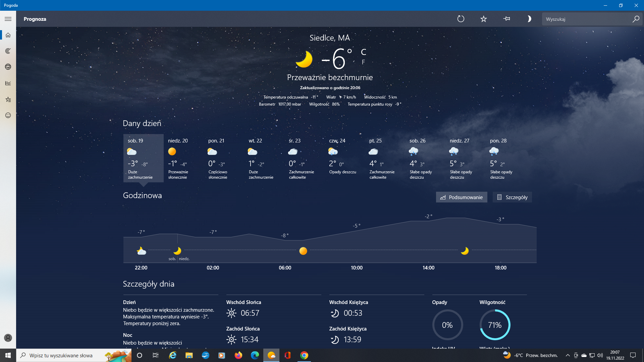The height and width of the screenshot is (362, 644).
Task: Click the 71% humidity gauge
Action: pos(495,325)
